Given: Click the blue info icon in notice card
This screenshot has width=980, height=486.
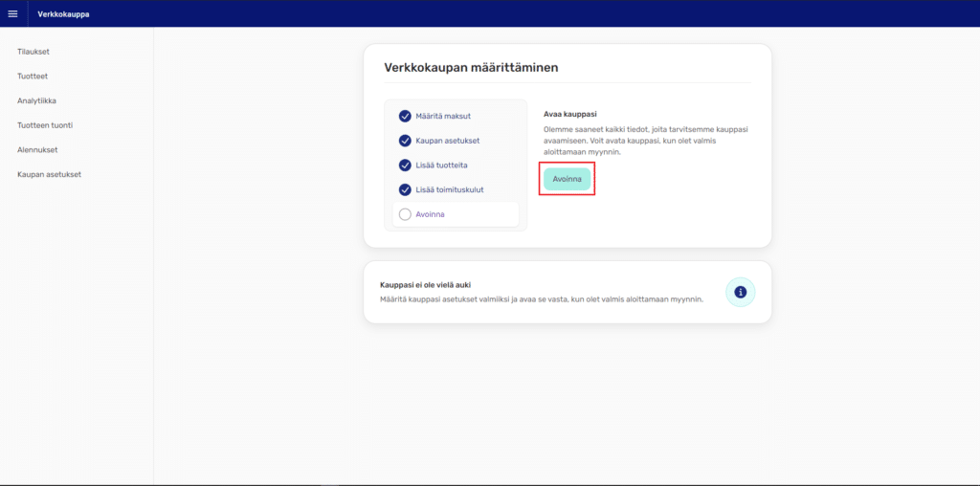Looking at the screenshot, I should [740, 292].
